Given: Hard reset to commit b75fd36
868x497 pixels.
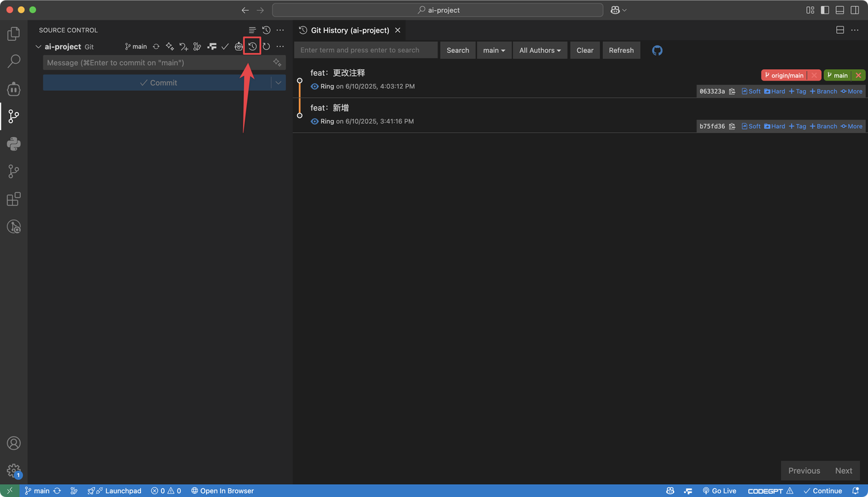Looking at the screenshot, I should pyautogui.click(x=774, y=126).
